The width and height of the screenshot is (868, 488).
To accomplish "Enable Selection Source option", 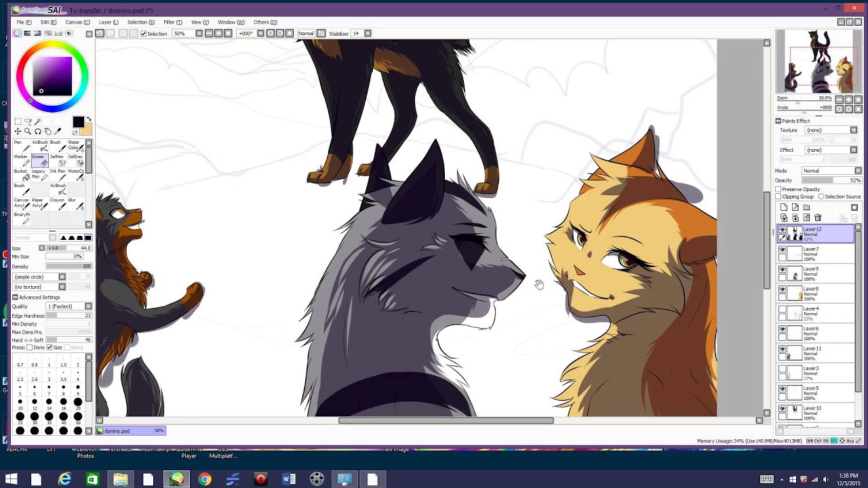I will pos(821,197).
